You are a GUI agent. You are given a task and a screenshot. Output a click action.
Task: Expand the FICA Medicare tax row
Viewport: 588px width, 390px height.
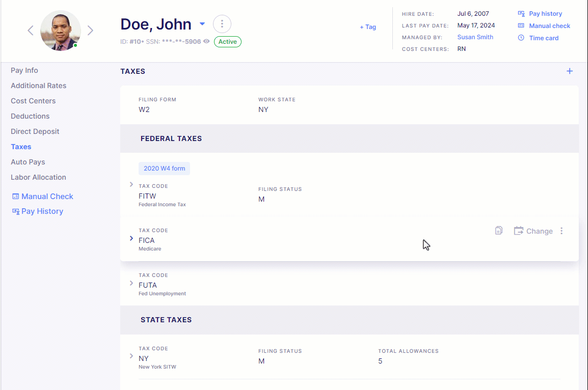coord(131,238)
